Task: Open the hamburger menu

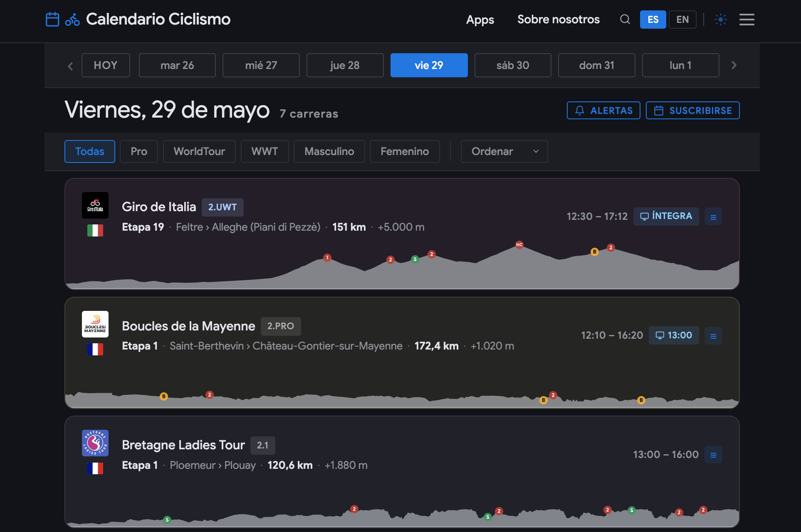Action: coord(747,20)
